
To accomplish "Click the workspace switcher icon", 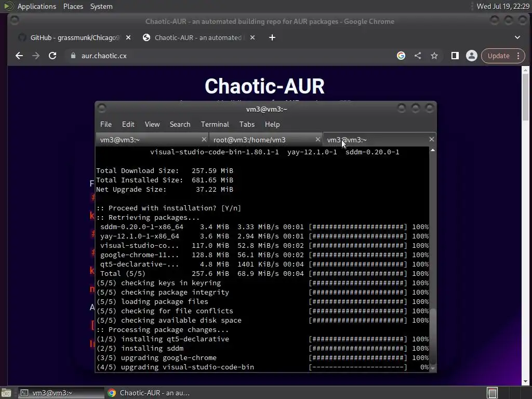I will (493, 393).
